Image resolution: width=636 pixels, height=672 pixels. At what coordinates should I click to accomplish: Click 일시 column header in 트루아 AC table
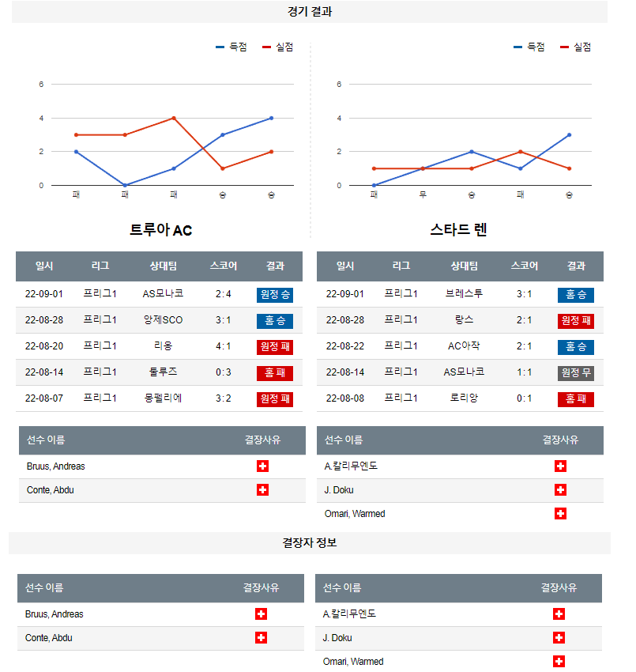[x=44, y=266]
